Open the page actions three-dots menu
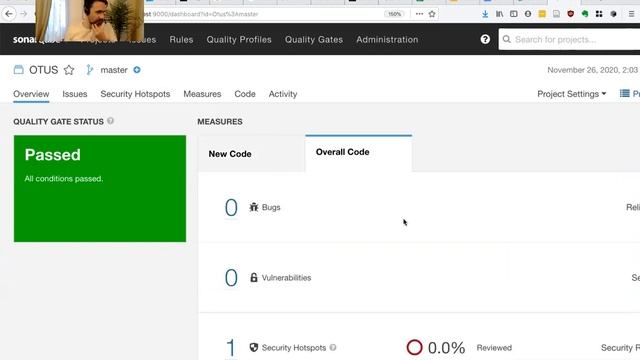This screenshot has width=640, height=360. tap(419, 14)
